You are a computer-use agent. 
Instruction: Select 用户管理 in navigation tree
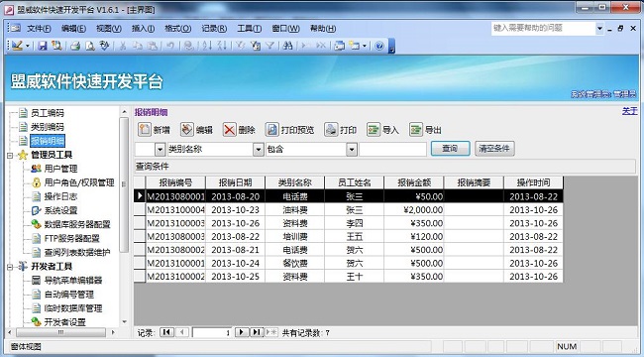click(60, 169)
